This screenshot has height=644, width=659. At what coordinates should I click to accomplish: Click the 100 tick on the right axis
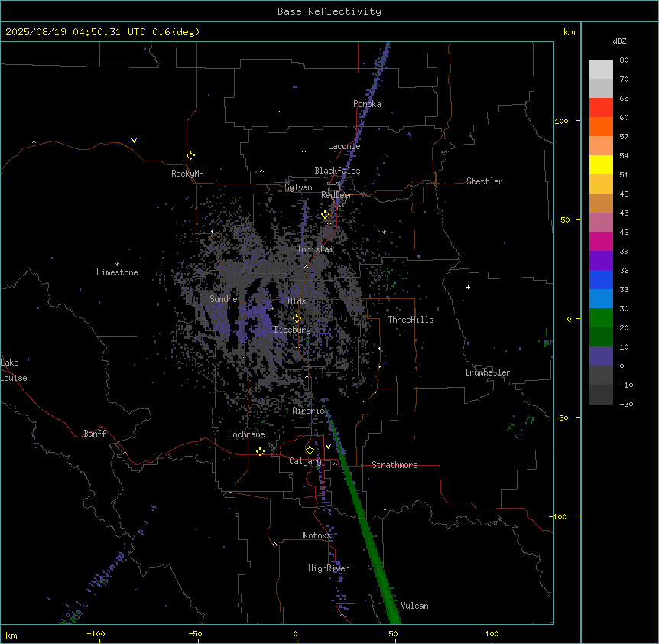point(561,121)
